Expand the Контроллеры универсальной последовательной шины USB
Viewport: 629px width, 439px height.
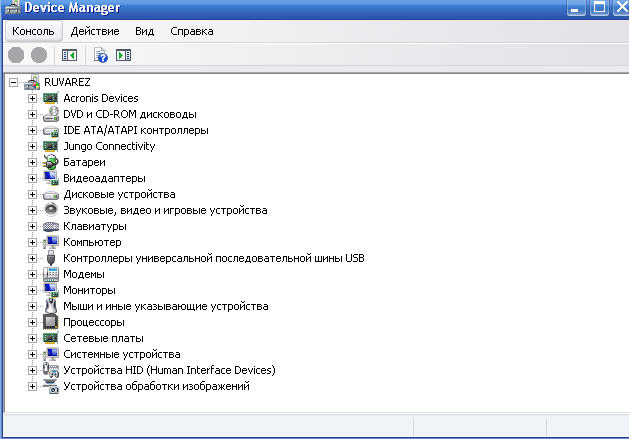[33, 258]
